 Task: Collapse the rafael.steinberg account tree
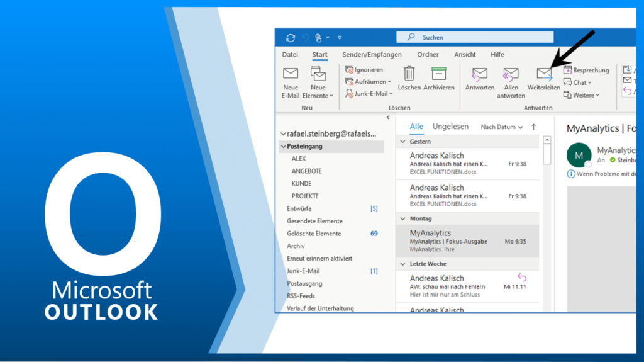pyautogui.click(x=283, y=133)
